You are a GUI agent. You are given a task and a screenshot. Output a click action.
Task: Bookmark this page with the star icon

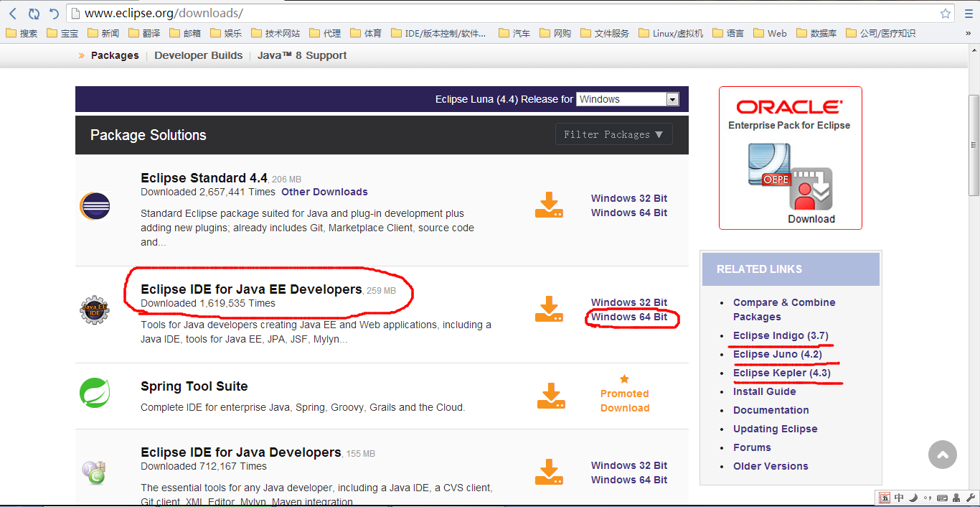[946, 14]
